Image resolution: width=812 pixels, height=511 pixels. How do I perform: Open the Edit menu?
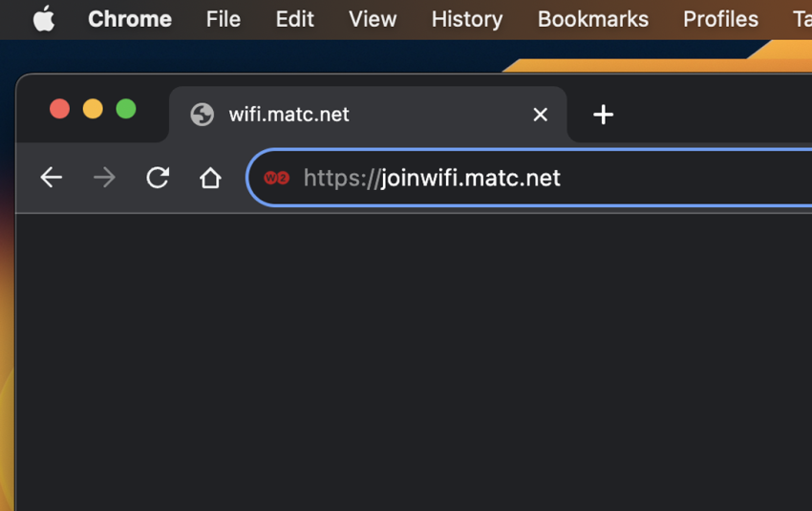pos(294,19)
